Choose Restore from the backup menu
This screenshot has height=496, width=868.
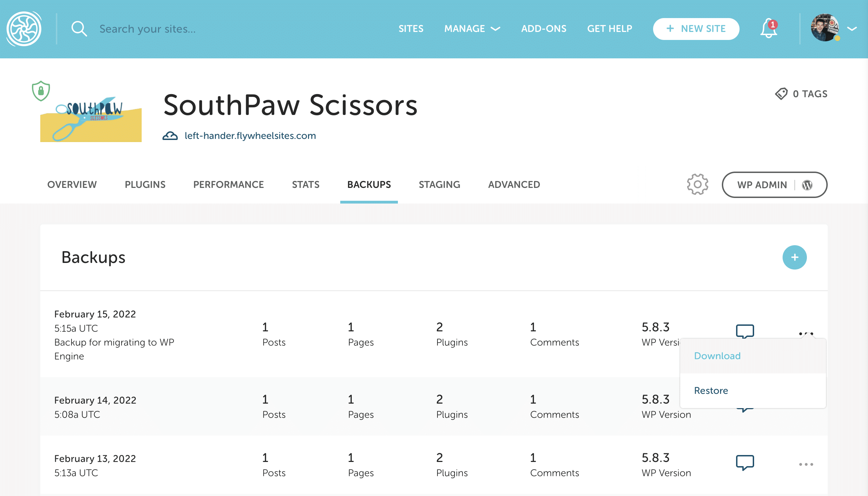click(x=711, y=390)
